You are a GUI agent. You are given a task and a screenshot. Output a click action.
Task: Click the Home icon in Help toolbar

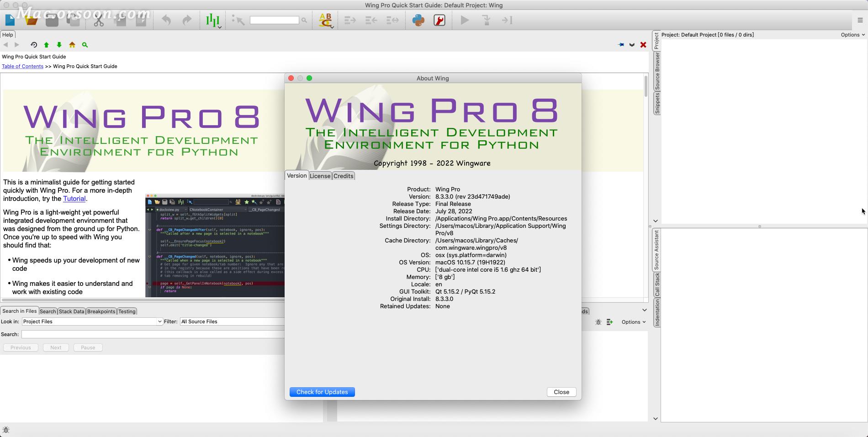tap(72, 45)
